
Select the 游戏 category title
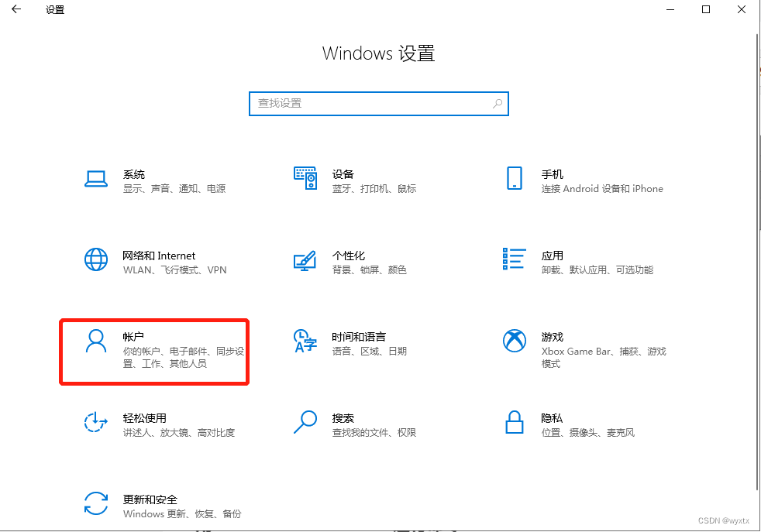pyautogui.click(x=553, y=337)
